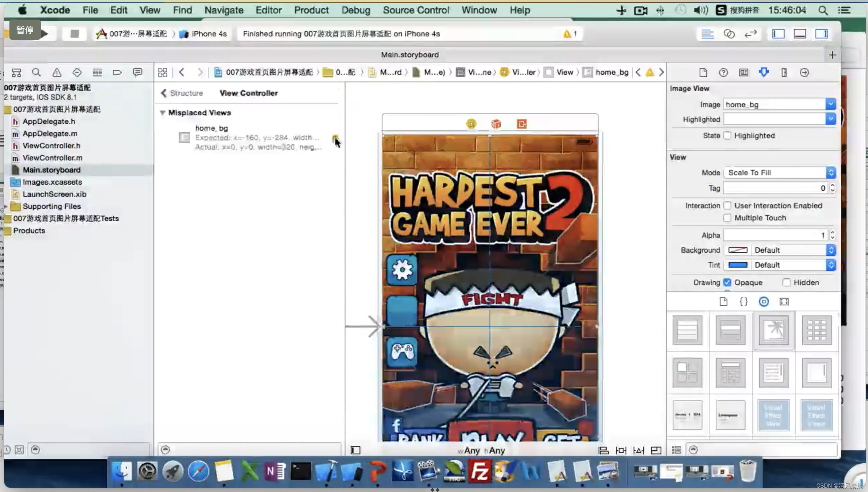The image size is (868, 492).
Task: Click the Background color swatch
Action: click(738, 250)
